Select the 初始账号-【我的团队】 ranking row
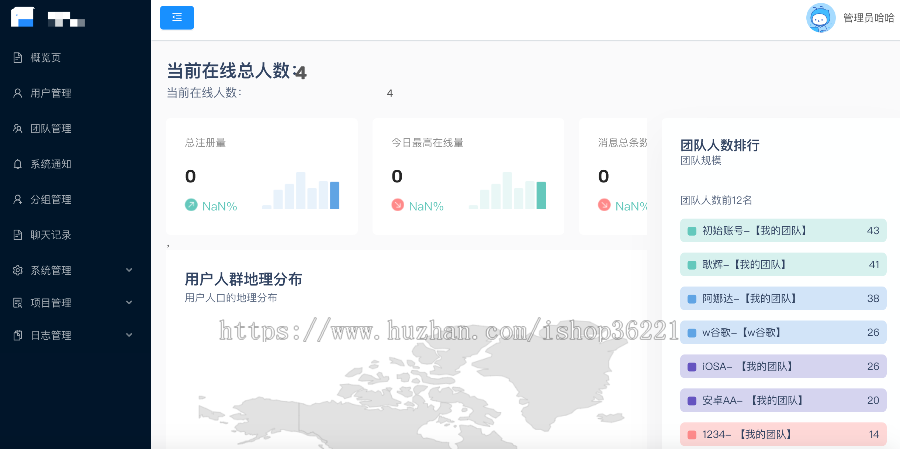This screenshot has width=900, height=449. tap(783, 230)
